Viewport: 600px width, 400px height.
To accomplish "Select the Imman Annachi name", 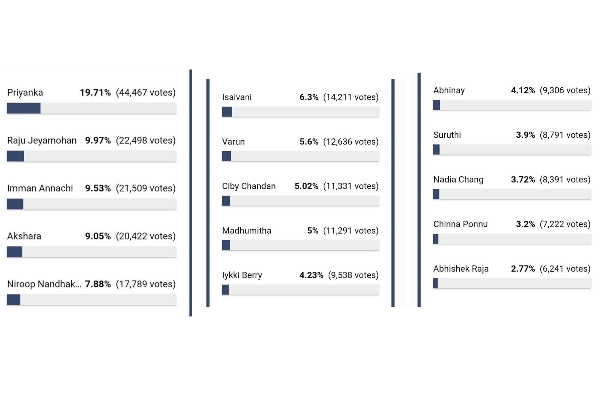I will click(x=38, y=188).
